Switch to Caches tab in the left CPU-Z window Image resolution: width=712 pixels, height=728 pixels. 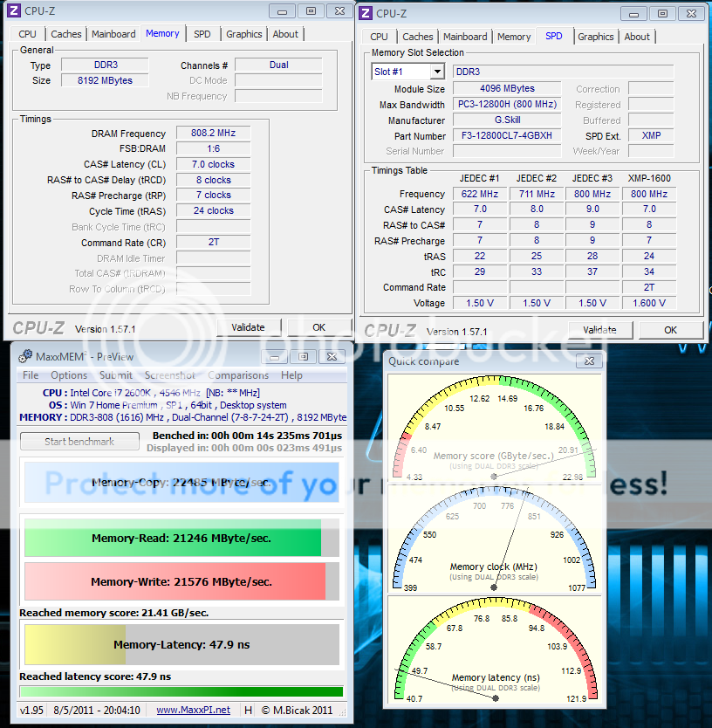click(x=66, y=34)
